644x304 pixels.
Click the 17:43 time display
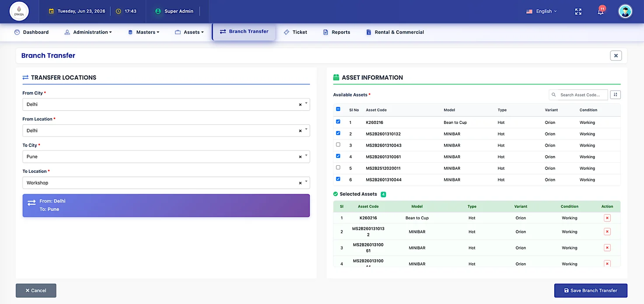pyautogui.click(x=130, y=11)
